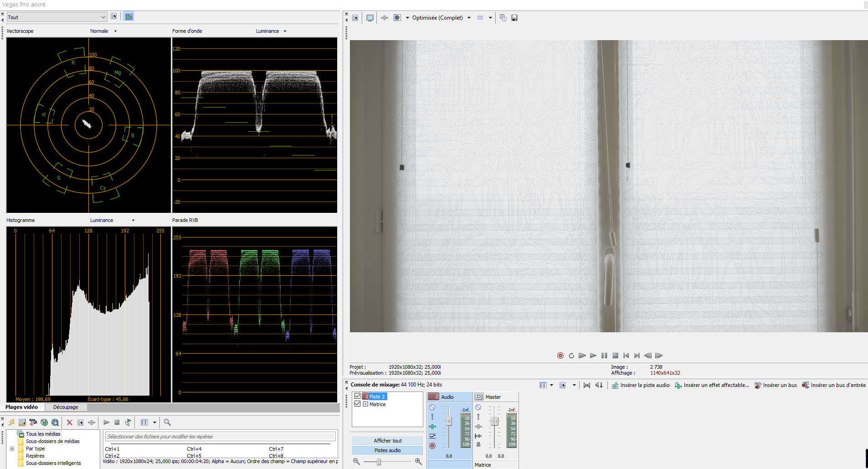Select the Plages vidéo tab

tap(21, 407)
